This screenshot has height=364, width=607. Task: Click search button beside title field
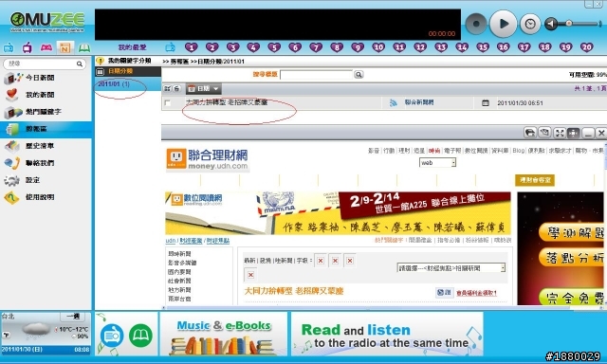(x=359, y=74)
